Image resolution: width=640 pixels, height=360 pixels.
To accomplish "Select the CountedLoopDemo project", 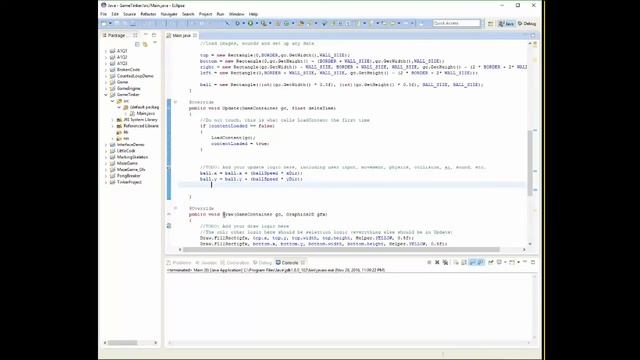I will (135, 76).
